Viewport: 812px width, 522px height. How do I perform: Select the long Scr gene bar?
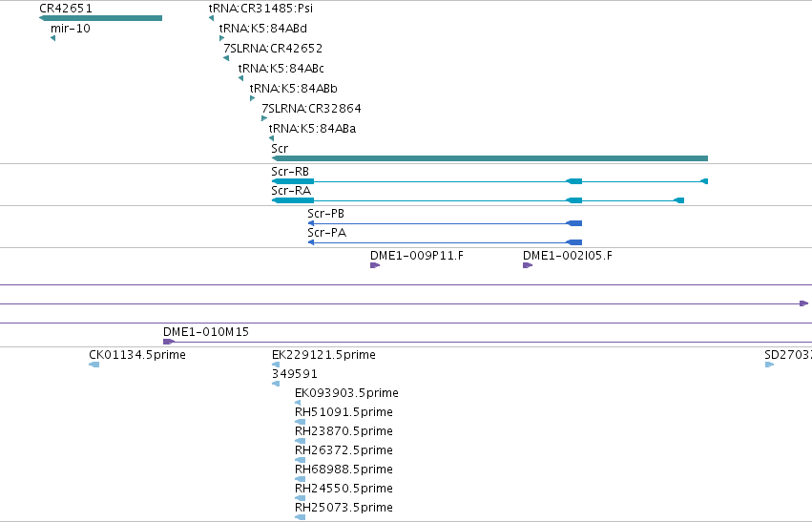tap(489, 158)
